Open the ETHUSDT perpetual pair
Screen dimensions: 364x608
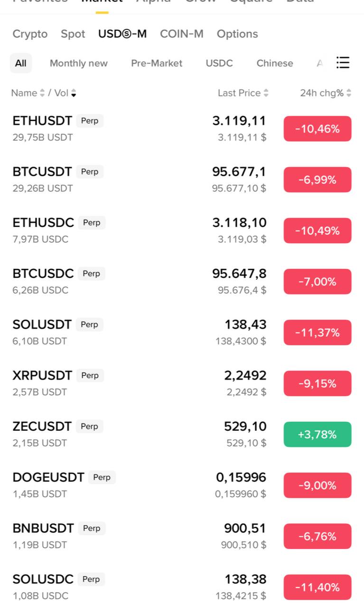tap(43, 121)
